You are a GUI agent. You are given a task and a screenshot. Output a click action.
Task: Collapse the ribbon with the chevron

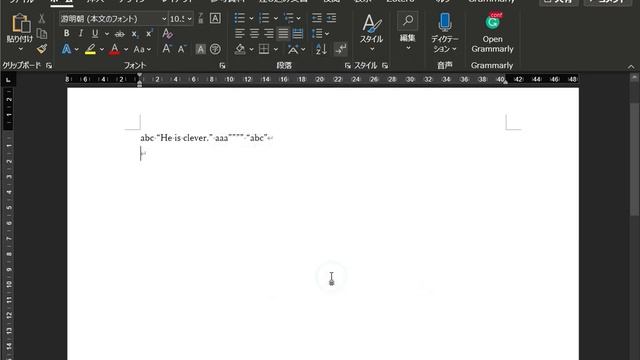pos(631,67)
